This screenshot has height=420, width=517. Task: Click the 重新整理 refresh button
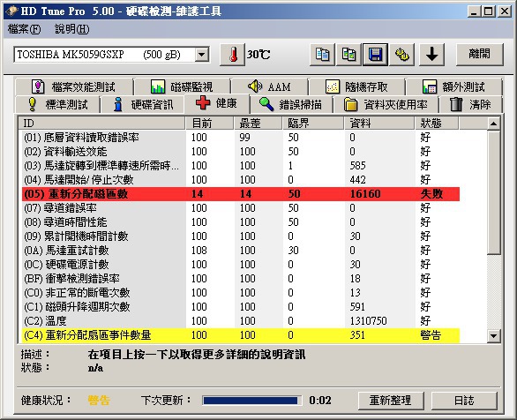click(391, 401)
